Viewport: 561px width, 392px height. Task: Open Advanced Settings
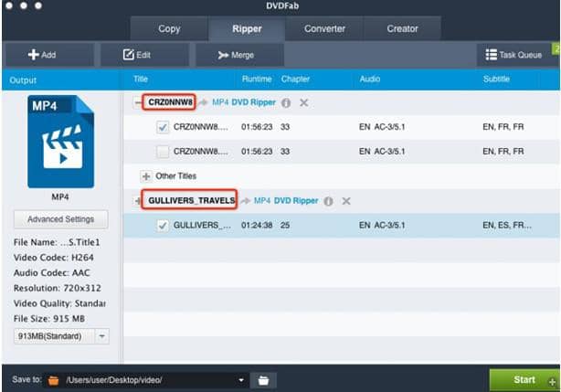61,219
